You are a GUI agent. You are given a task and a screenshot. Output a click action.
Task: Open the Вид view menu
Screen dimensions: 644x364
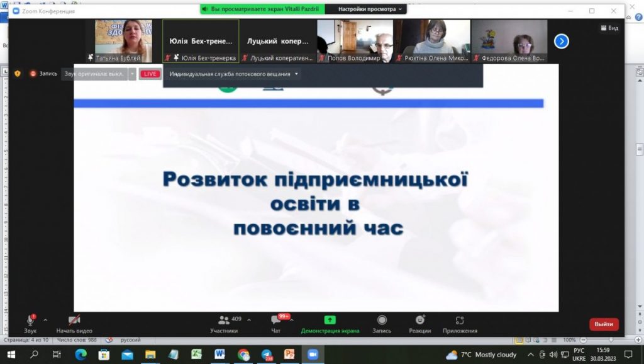pos(609,28)
